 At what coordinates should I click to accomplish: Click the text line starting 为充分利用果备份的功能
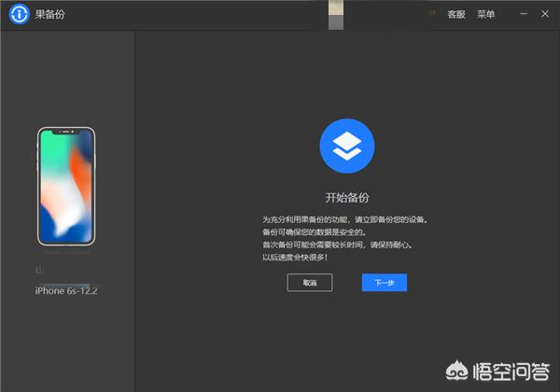[344, 220]
